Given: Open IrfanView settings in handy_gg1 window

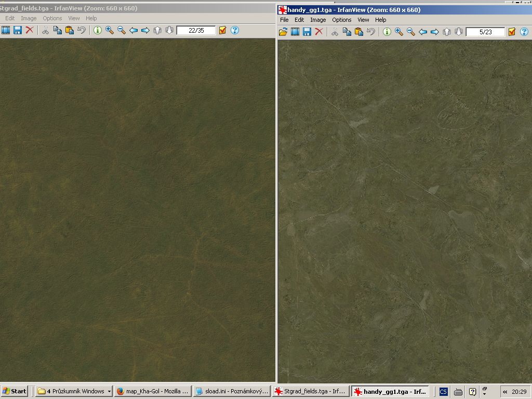Looking at the screenshot, I should tap(512, 32).
